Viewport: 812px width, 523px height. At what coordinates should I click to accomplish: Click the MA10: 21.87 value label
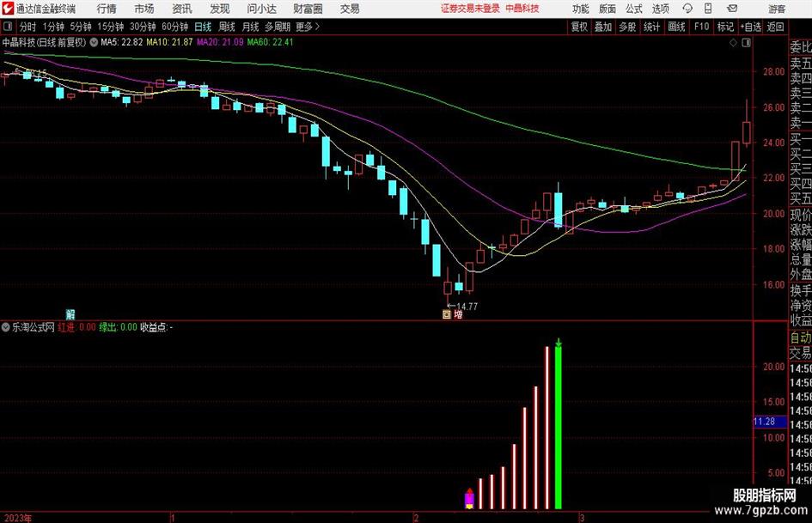170,42
